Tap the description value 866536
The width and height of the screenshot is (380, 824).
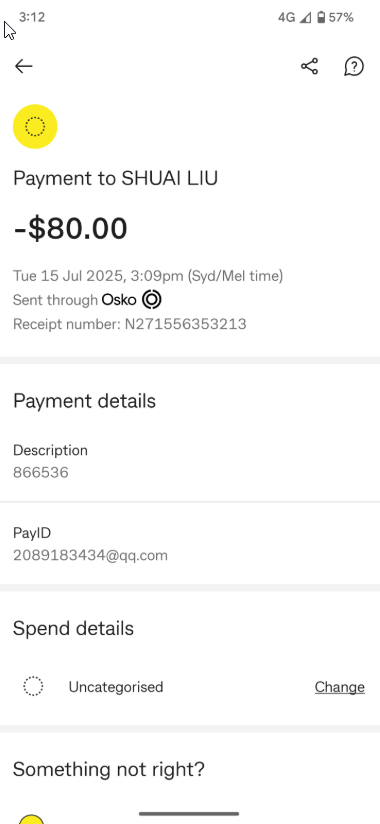40,472
